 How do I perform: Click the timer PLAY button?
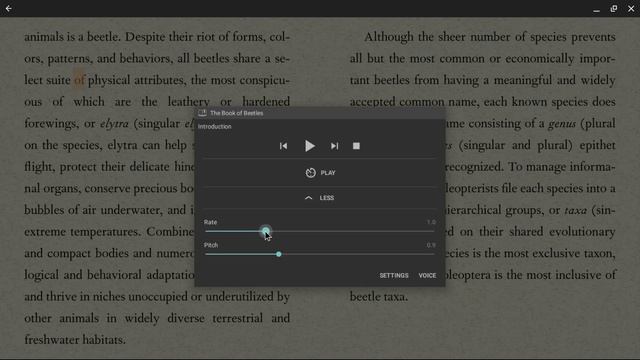point(321,173)
